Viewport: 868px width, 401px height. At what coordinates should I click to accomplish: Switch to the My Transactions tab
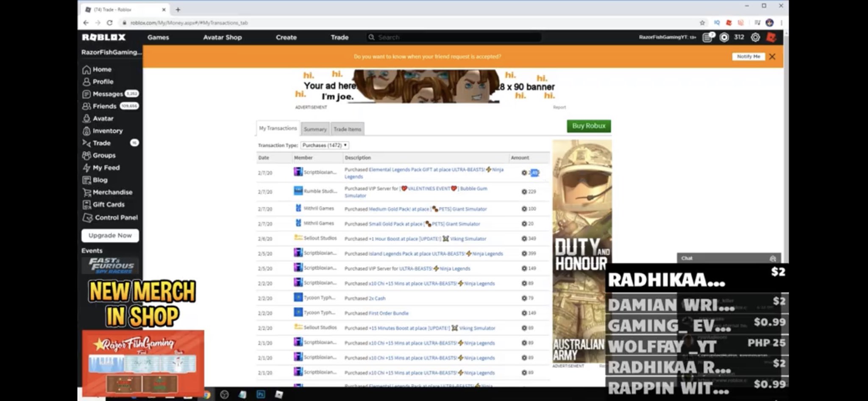pos(278,128)
